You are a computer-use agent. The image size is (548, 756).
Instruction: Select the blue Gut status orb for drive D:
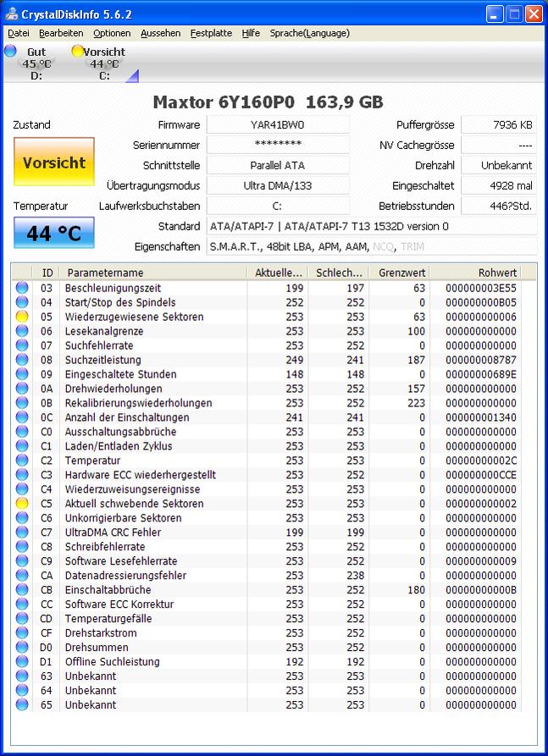(10, 51)
